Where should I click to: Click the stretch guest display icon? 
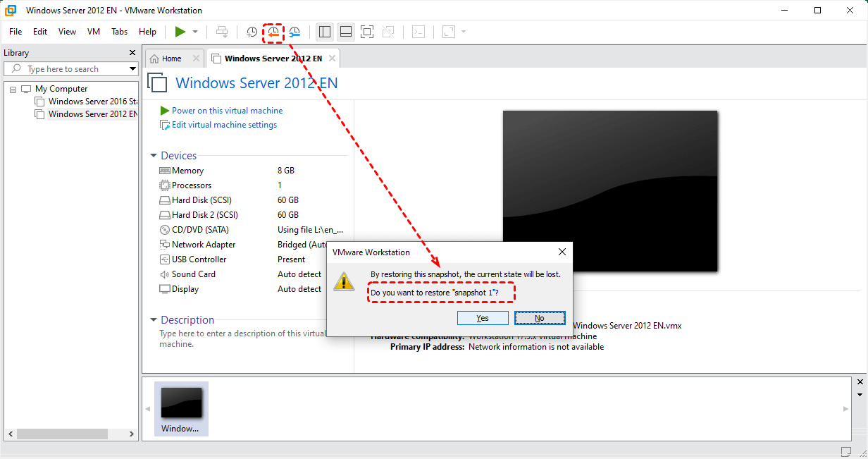click(x=449, y=32)
